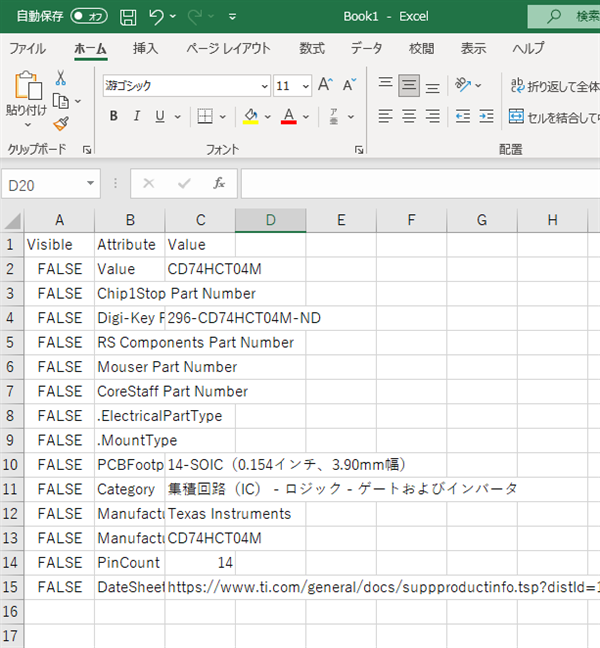Screen dimensions: 600x648
Task: Switch to the 挿入 (Insert) tab
Action: click(x=145, y=49)
